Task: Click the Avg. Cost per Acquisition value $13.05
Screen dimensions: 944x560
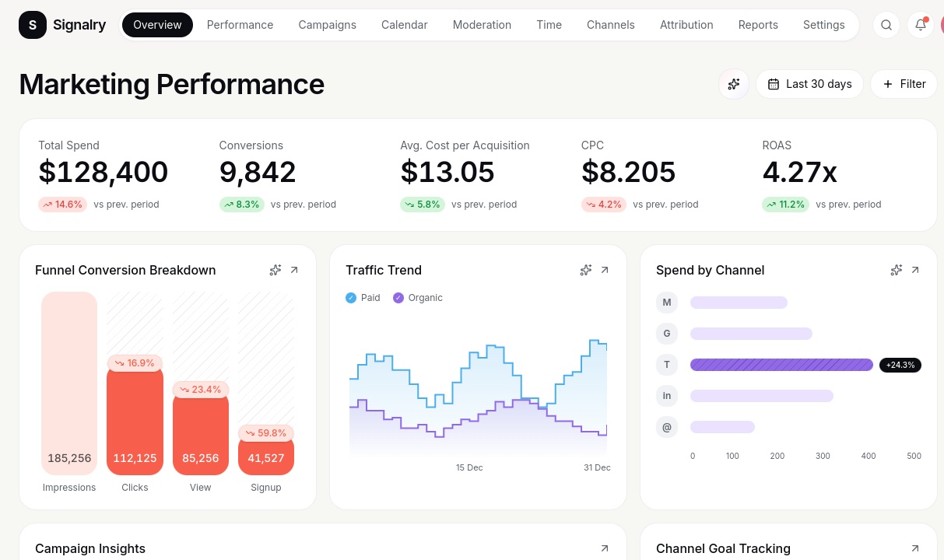Action: pos(447,173)
